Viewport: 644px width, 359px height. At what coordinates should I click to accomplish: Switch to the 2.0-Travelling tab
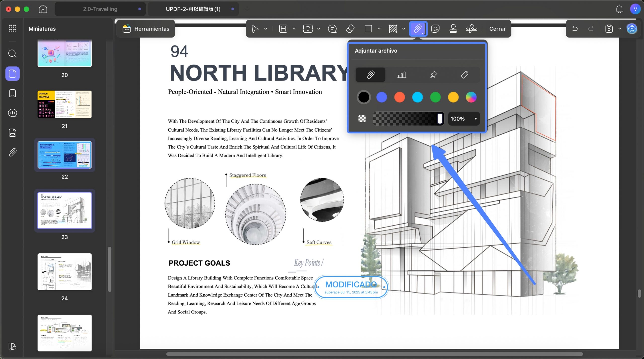coord(100,9)
